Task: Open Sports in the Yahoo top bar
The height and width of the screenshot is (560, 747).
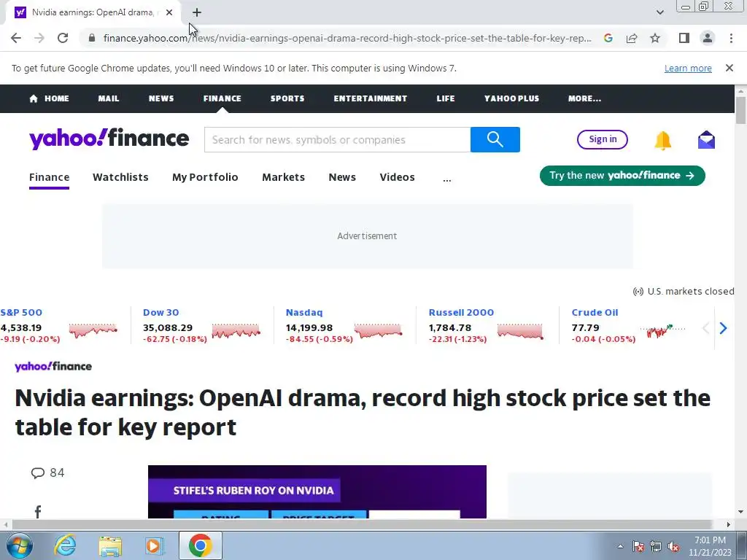Action: pyautogui.click(x=287, y=98)
